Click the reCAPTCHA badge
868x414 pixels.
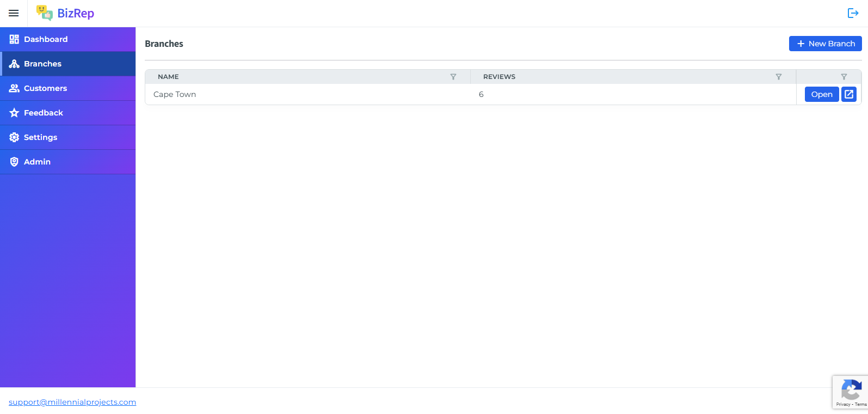(x=850, y=392)
